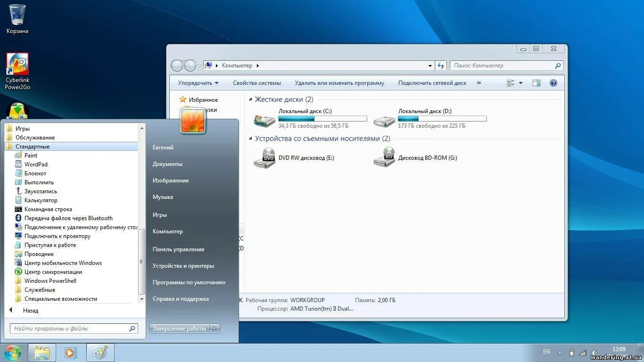Open media player taskbar icon
Viewport: 644px width, 362px height.
pyautogui.click(x=71, y=353)
